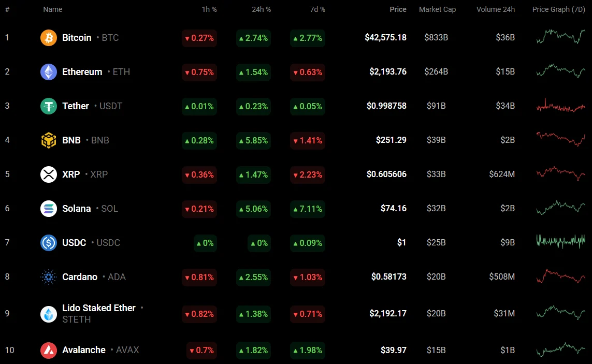Image resolution: width=592 pixels, height=364 pixels.
Task: Click the Solana logo icon
Action: [49, 209]
